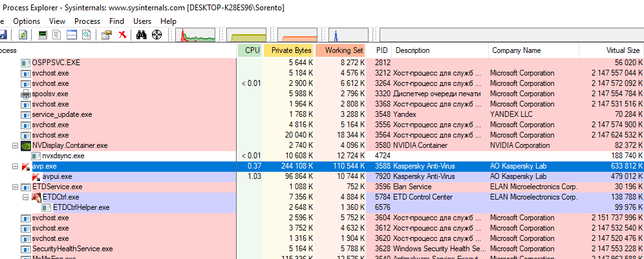The width and height of the screenshot is (644, 259).
Task: Click the printer icon beside spoolsv.exe
Action: [26, 94]
